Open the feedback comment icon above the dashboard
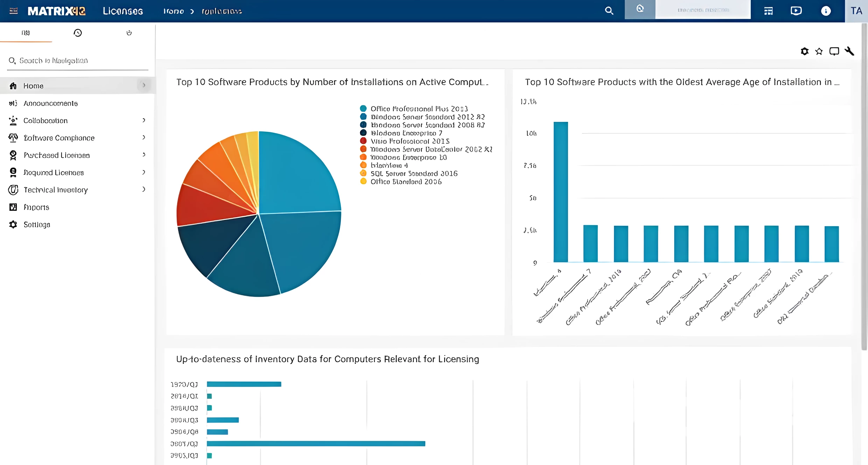Screen dimensions: 868x465 [835, 51]
